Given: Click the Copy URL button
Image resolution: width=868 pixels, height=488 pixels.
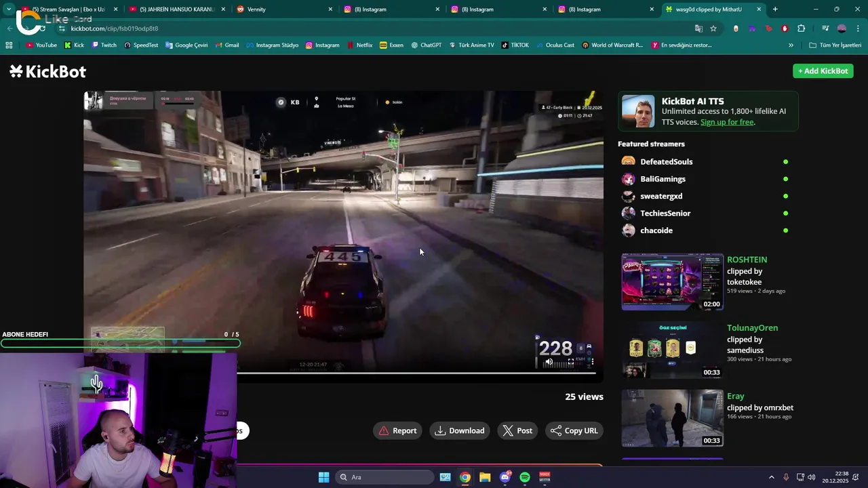Looking at the screenshot, I should (x=574, y=430).
